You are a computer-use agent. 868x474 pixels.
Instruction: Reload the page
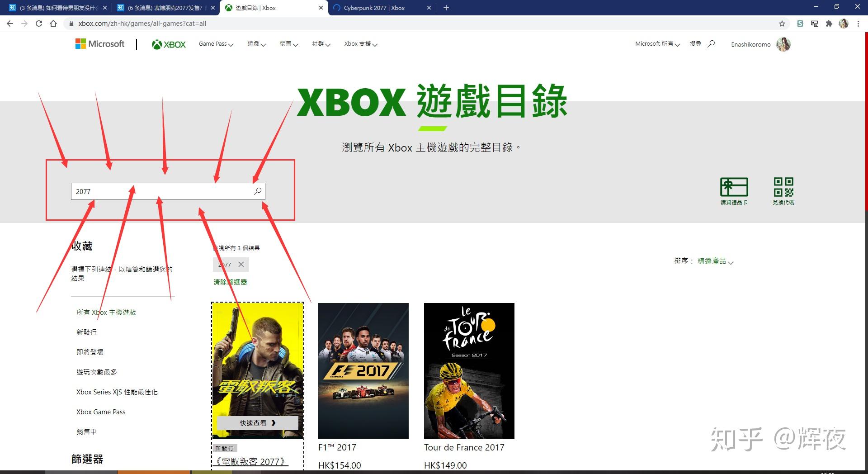click(x=39, y=24)
